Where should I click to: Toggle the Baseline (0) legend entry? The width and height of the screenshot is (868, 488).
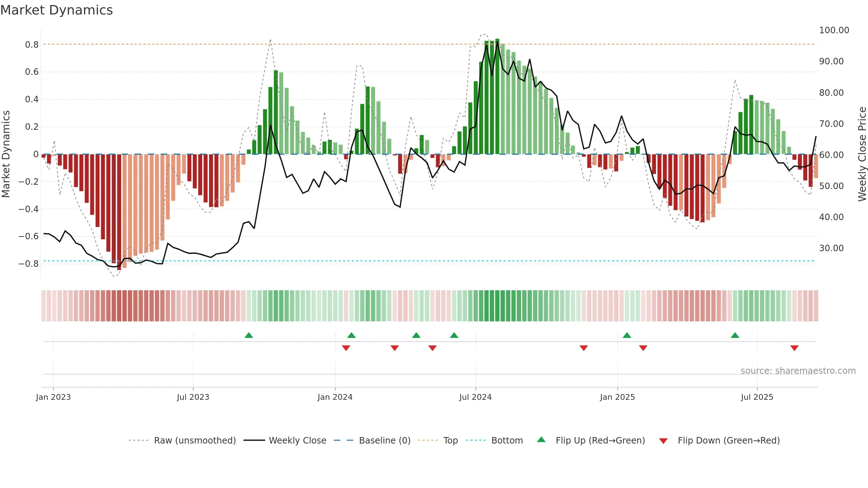pyautogui.click(x=372, y=440)
